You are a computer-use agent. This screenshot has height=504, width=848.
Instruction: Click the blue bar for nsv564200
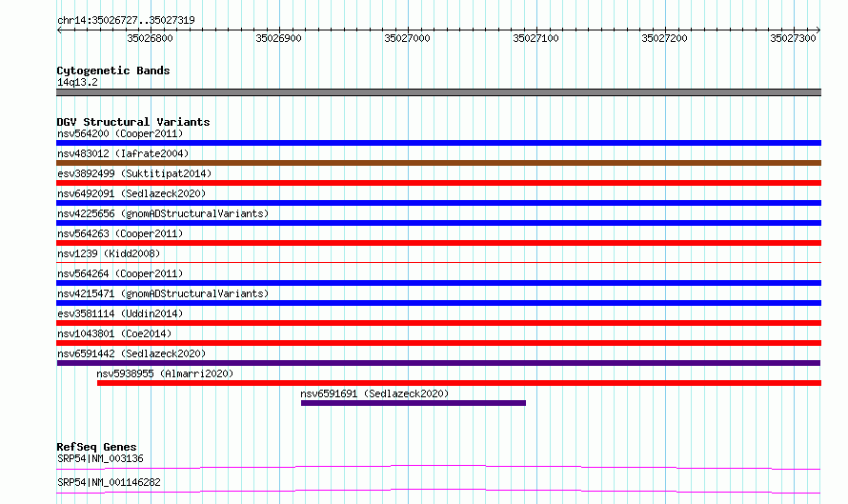click(x=438, y=143)
